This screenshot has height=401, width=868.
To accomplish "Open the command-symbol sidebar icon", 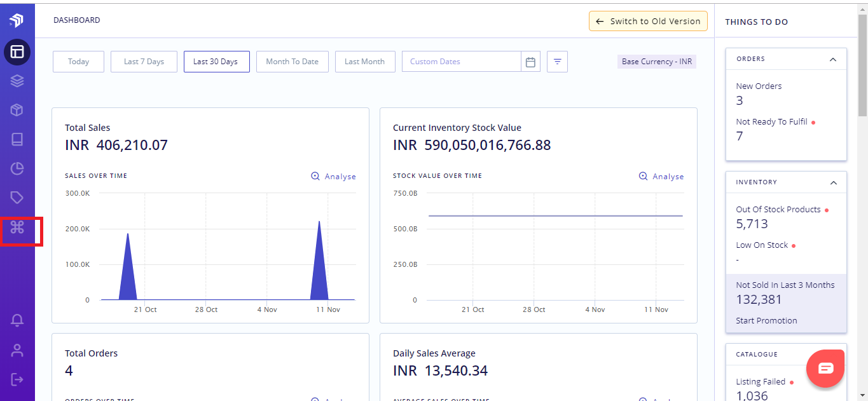I will pyautogui.click(x=17, y=227).
